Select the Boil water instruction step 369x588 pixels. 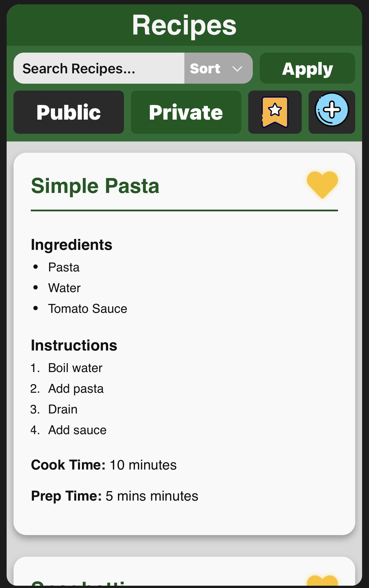click(75, 368)
